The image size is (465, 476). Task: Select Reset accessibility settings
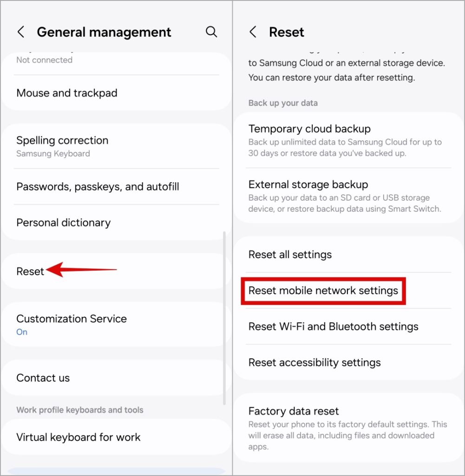tap(314, 363)
